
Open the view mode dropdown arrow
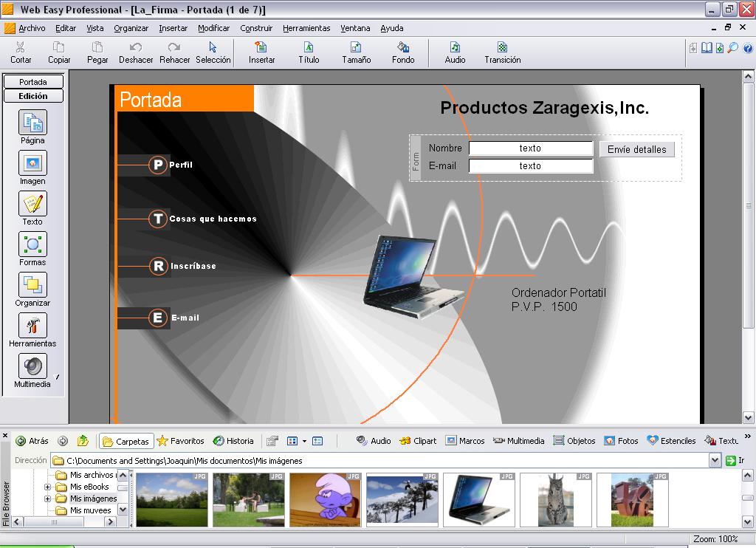click(x=303, y=442)
